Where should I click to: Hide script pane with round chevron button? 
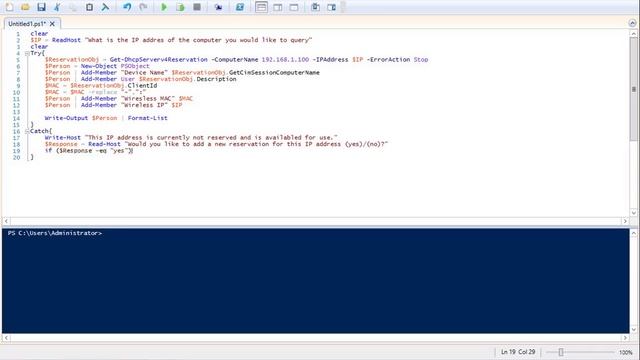[633, 23]
